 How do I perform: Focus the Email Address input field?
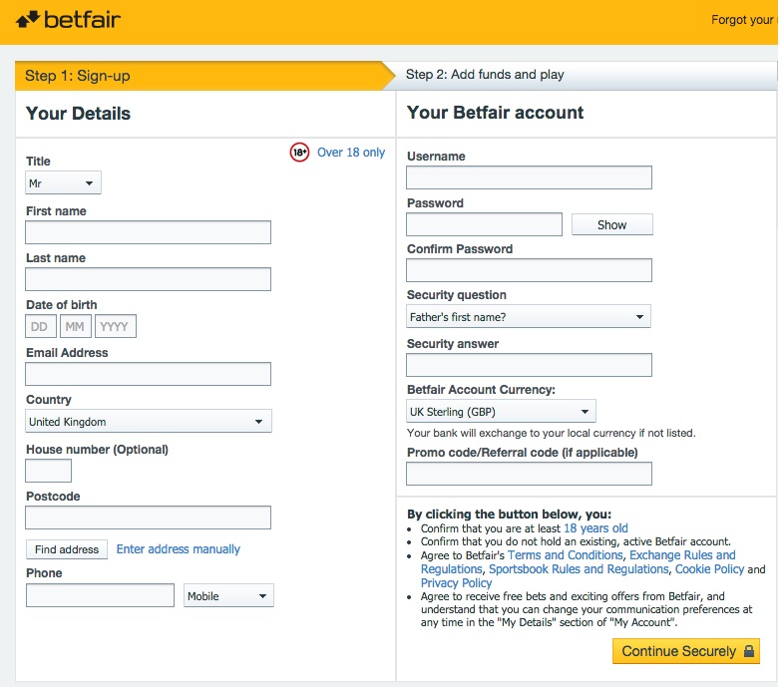pos(148,374)
